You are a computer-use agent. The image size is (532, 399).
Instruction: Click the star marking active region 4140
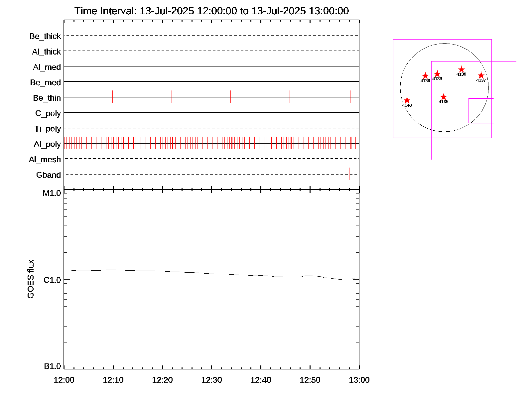tap(407, 100)
